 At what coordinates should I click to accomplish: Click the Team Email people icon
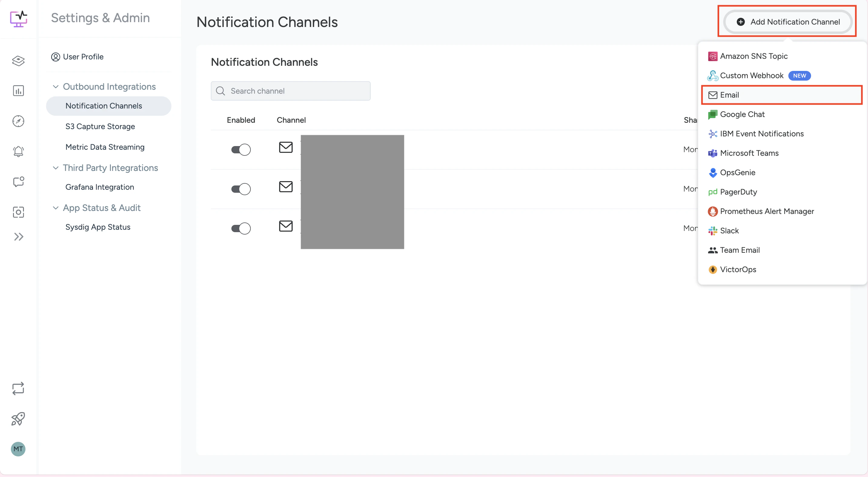click(x=713, y=250)
